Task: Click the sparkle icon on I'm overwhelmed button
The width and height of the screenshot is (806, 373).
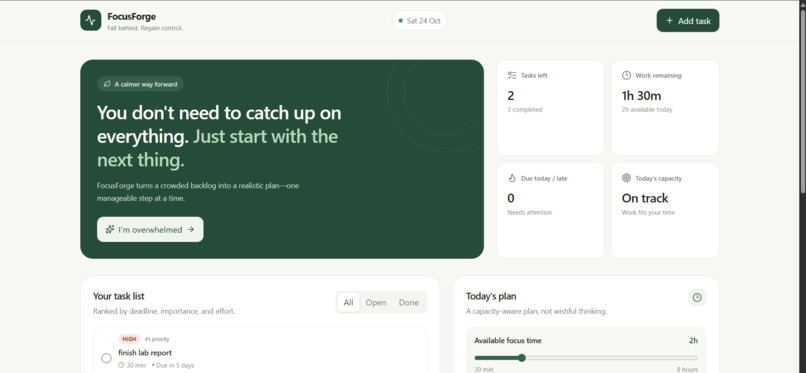Action: (x=109, y=230)
